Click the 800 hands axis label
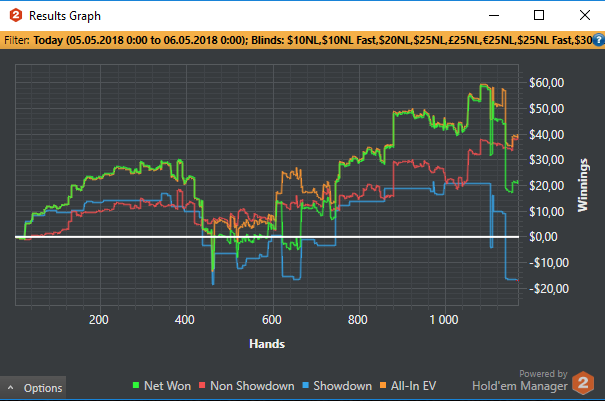The width and height of the screenshot is (605, 401). (358, 320)
